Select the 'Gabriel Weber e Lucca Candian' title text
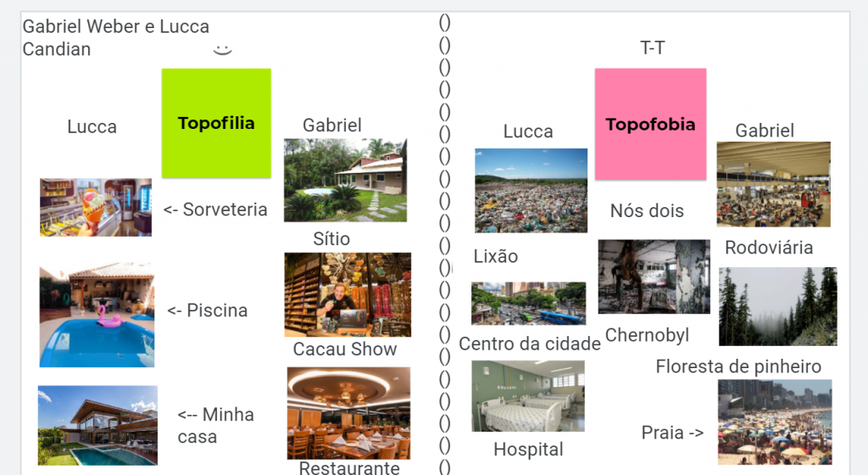 click(x=115, y=37)
